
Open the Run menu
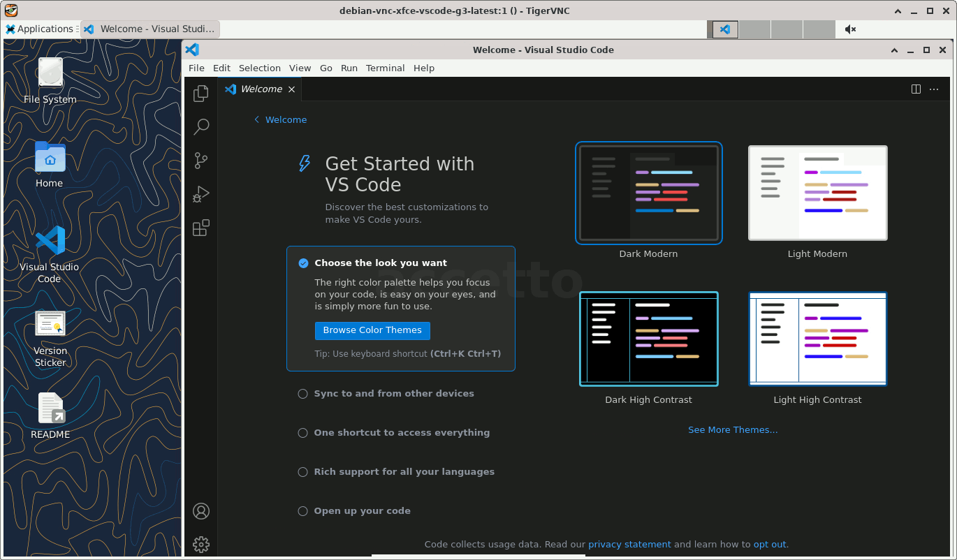click(x=349, y=68)
